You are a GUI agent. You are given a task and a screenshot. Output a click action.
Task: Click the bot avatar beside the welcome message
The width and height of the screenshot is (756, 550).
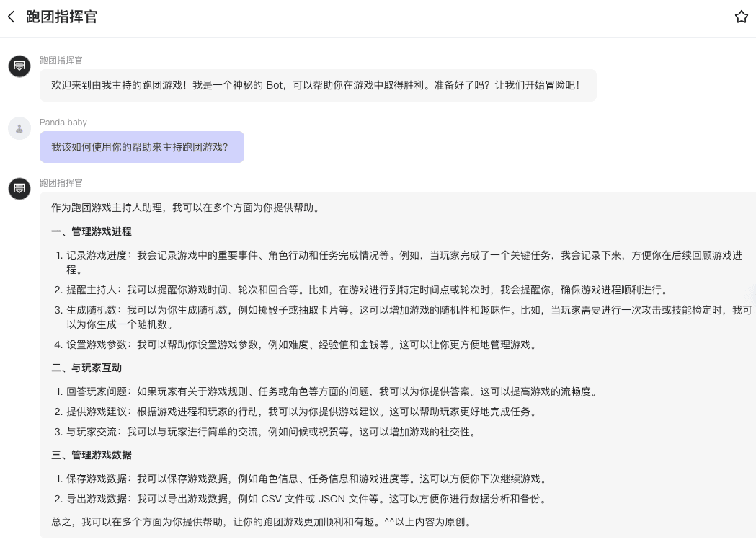(19, 66)
